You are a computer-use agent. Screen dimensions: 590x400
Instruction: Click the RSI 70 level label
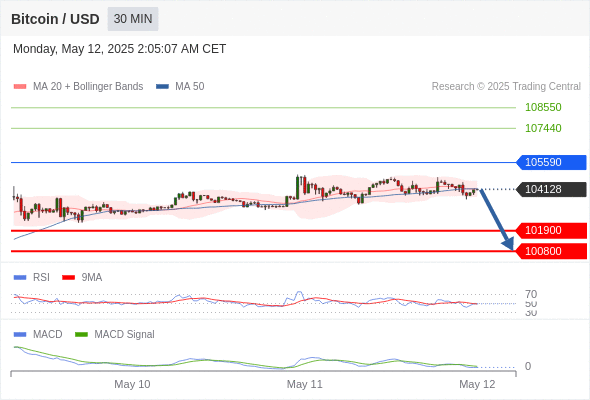531,294
